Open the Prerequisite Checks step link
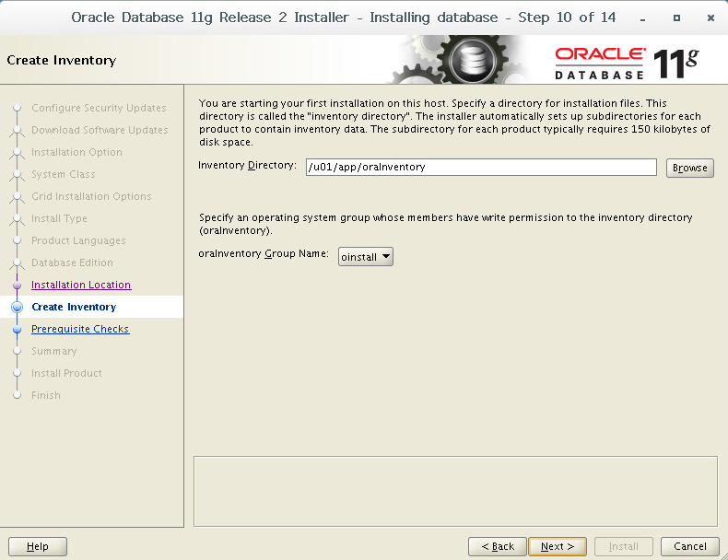728x560 pixels. [80, 329]
